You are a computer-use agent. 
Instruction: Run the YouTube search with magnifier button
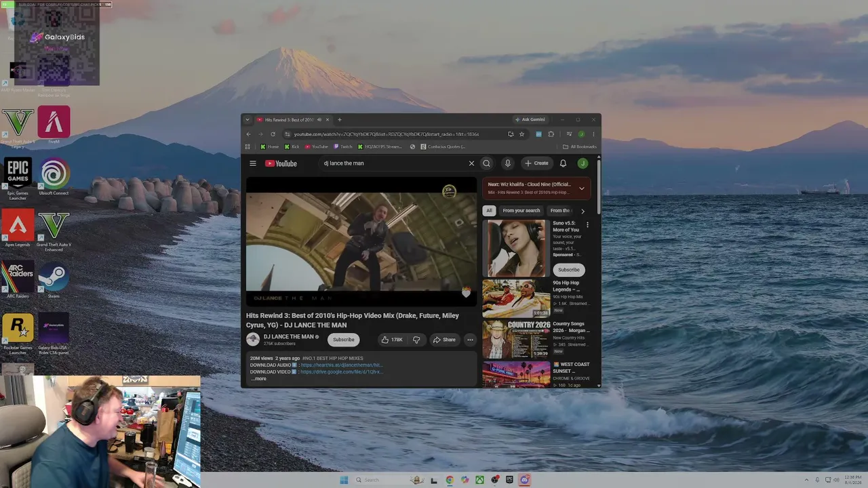(x=486, y=163)
